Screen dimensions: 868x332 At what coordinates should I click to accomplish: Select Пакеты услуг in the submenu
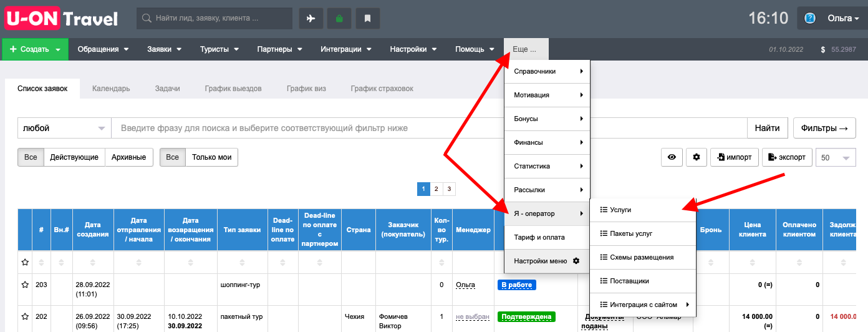tap(643, 233)
